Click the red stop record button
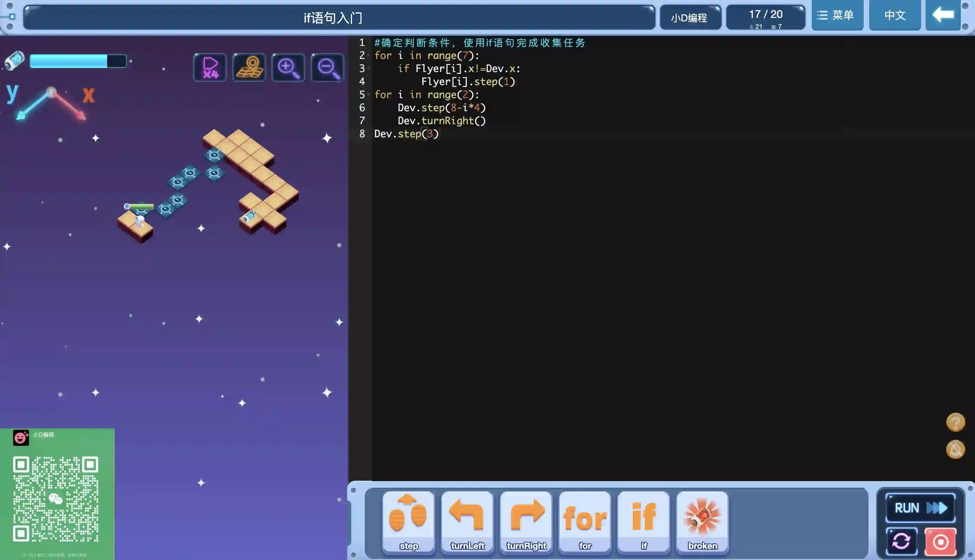The width and height of the screenshot is (975, 560). 940,541
